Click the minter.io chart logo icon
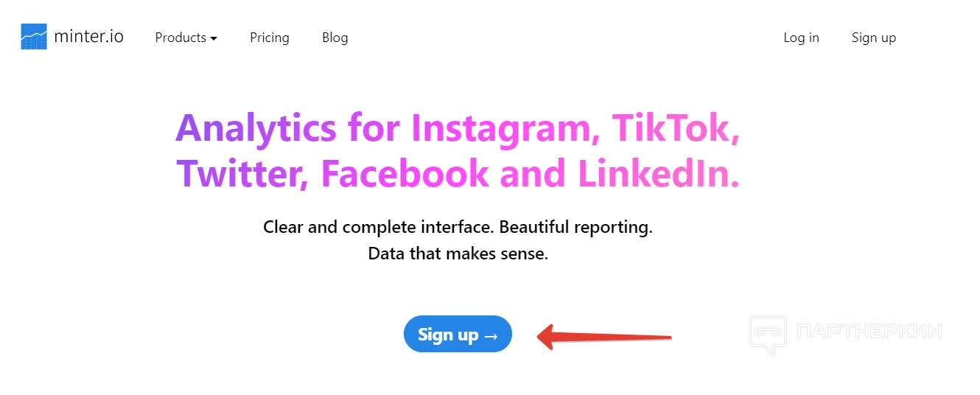 34,37
